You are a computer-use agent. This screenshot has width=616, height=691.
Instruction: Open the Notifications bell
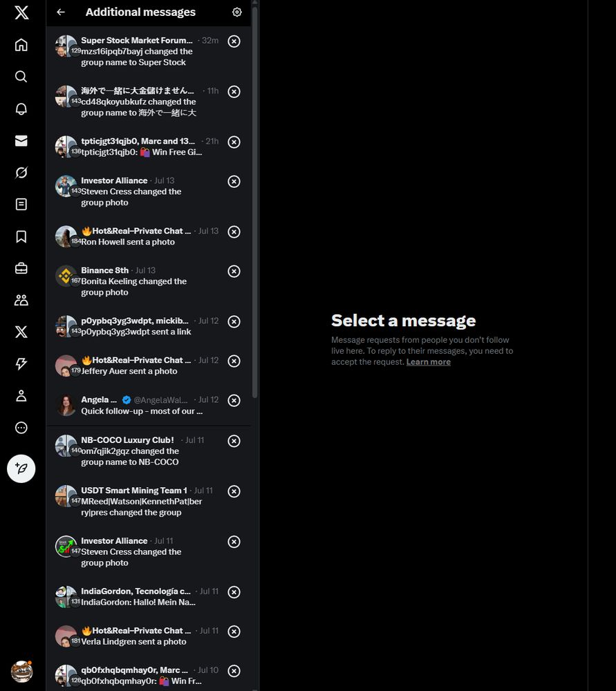coord(21,109)
